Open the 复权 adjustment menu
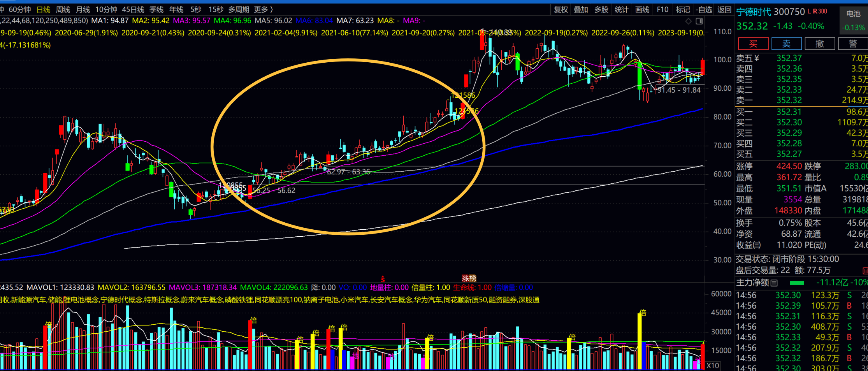The image size is (868, 371). click(x=561, y=9)
